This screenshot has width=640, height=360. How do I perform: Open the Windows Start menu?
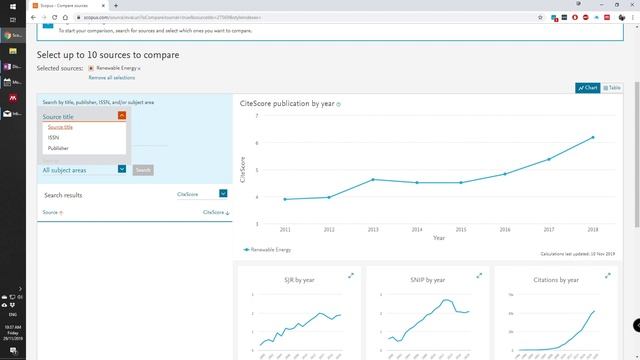click(13, 7)
